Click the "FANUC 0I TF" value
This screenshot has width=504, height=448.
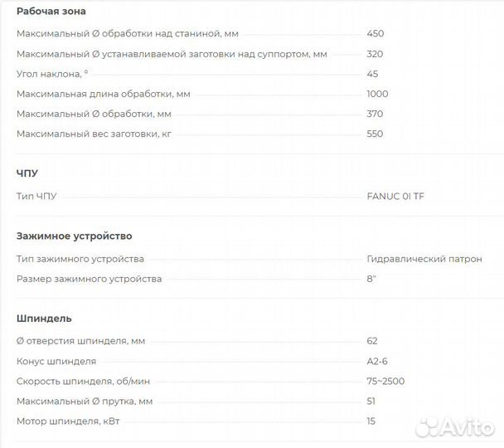397,197
